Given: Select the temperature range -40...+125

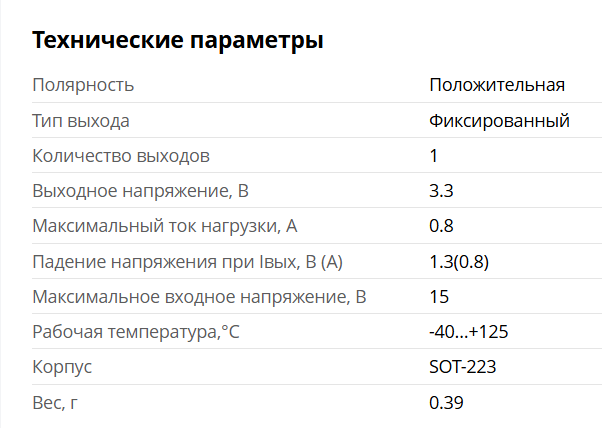Looking at the screenshot, I should (470, 332).
